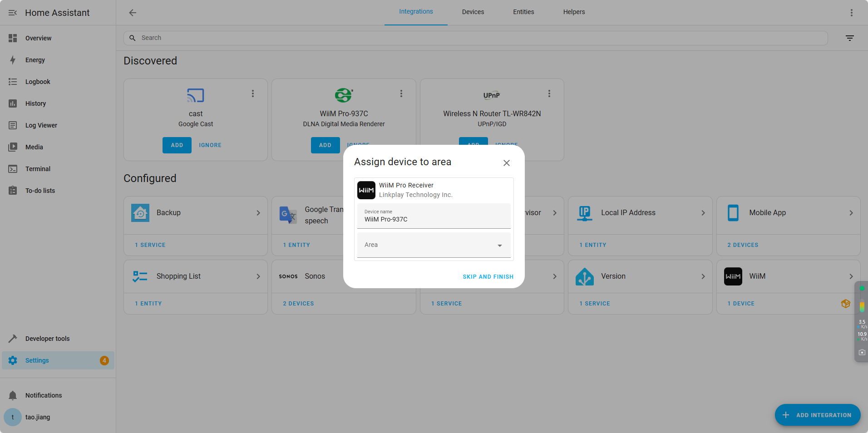The width and height of the screenshot is (868, 433).
Task: Open 1 DEVICE link under WiiM
Action: click(x=741, y=304)
